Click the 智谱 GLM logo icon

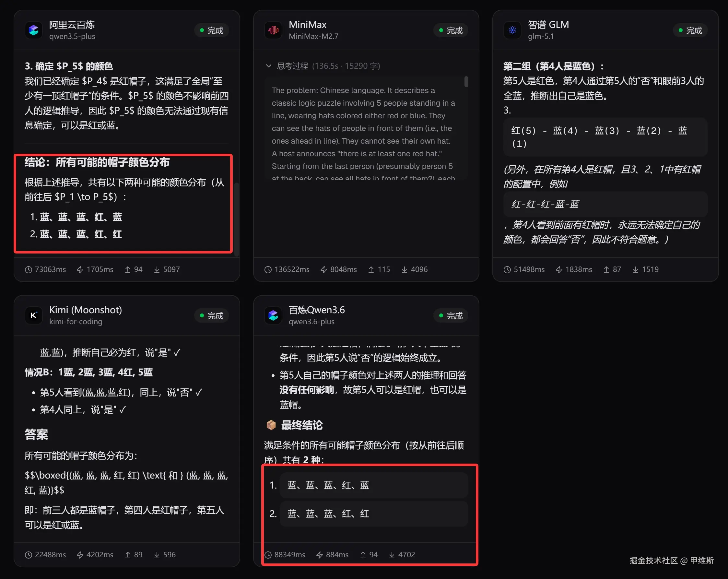[512, 30]
